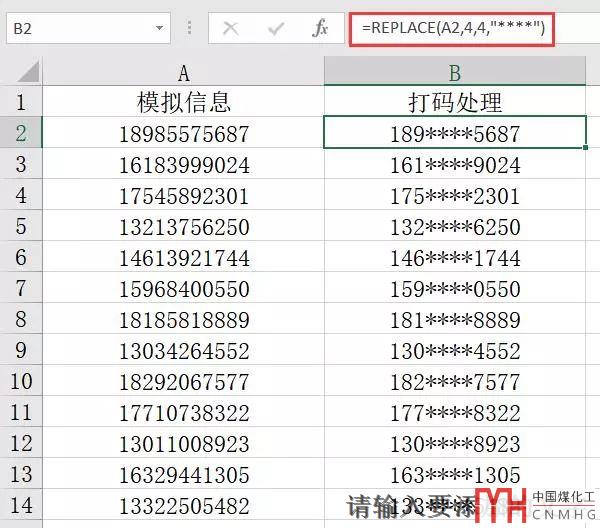The height and width of the screenshot is (528, 600).
Task: Select row 10 header
Action: tap(21, 380)
